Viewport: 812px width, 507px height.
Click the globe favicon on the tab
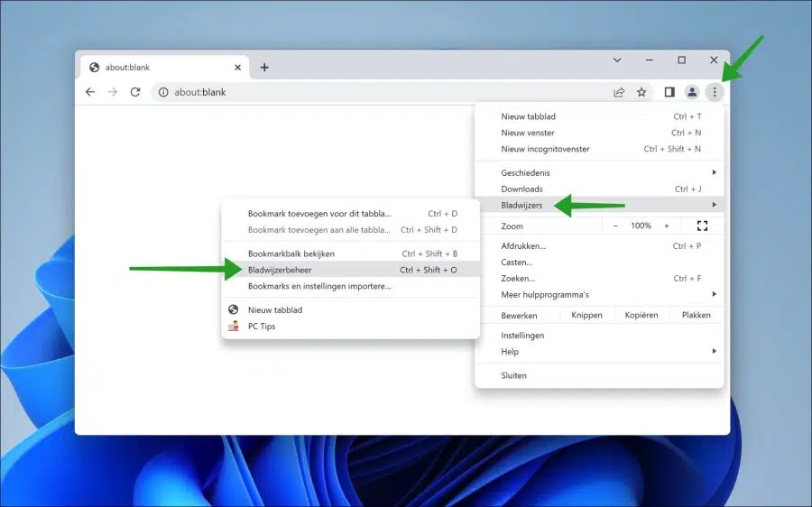[94, 68]
